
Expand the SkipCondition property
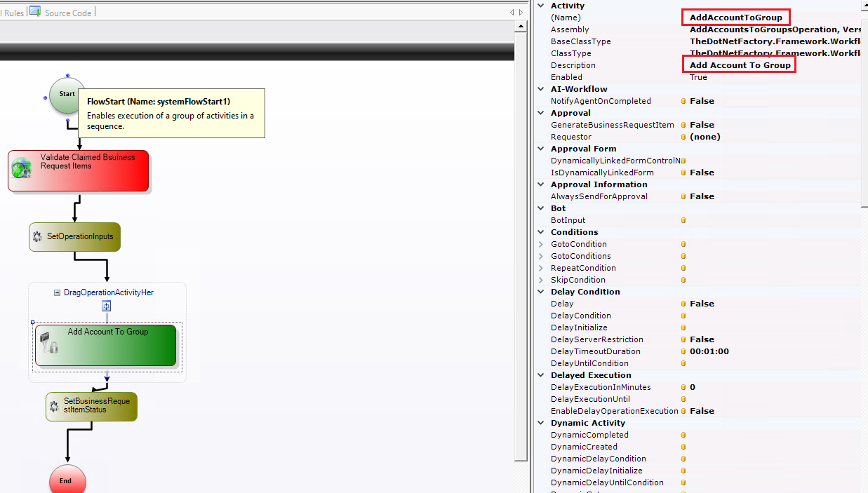[540, 280]
